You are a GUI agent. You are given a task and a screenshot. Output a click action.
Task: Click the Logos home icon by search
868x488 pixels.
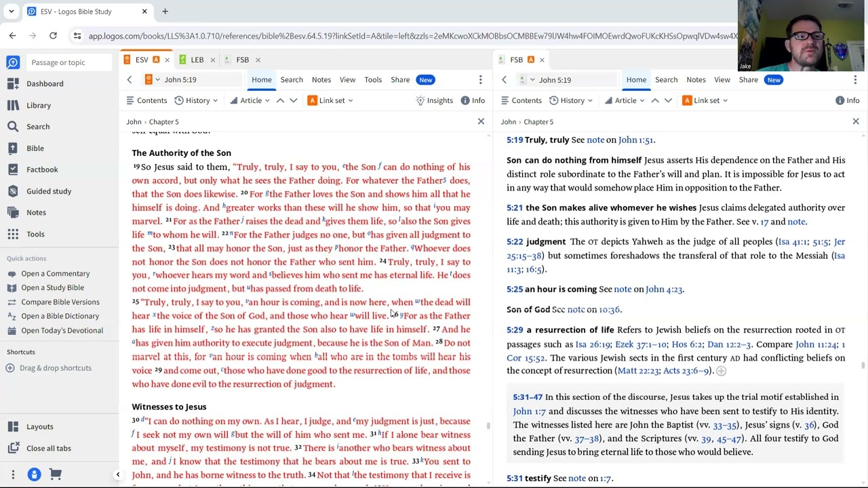pos(13,62)
